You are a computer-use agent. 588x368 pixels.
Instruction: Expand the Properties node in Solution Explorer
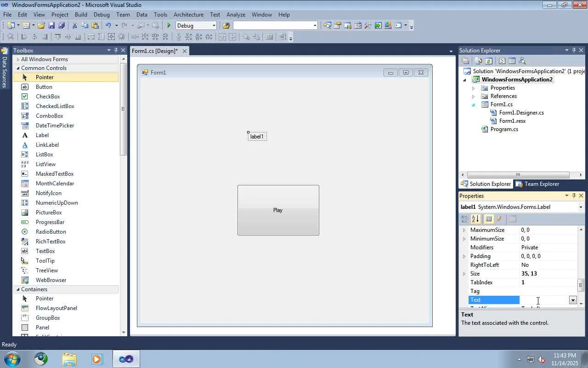473,88
